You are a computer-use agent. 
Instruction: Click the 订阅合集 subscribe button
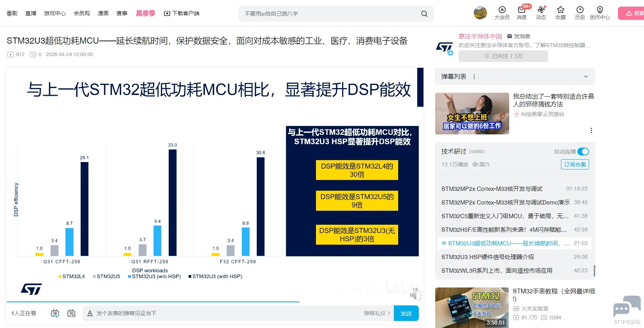[x=575, y=164]
